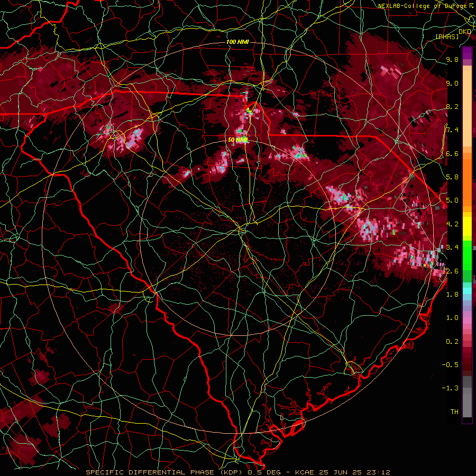
Task: Pick the yellow color bar segment near 4.2
Action: (x=467, y=226)
